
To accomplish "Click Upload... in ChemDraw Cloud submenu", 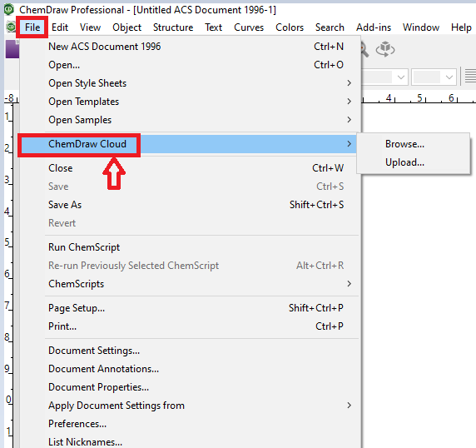I will click(413, 162).
